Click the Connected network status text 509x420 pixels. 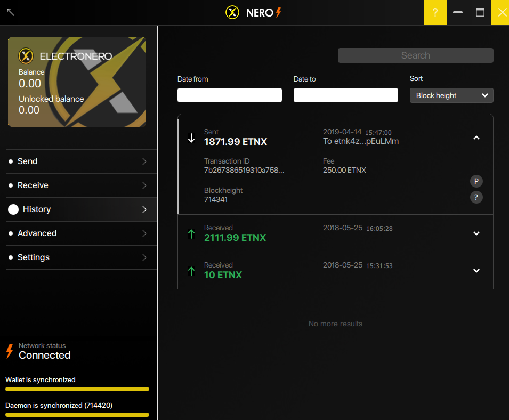(x=44, y=355)
